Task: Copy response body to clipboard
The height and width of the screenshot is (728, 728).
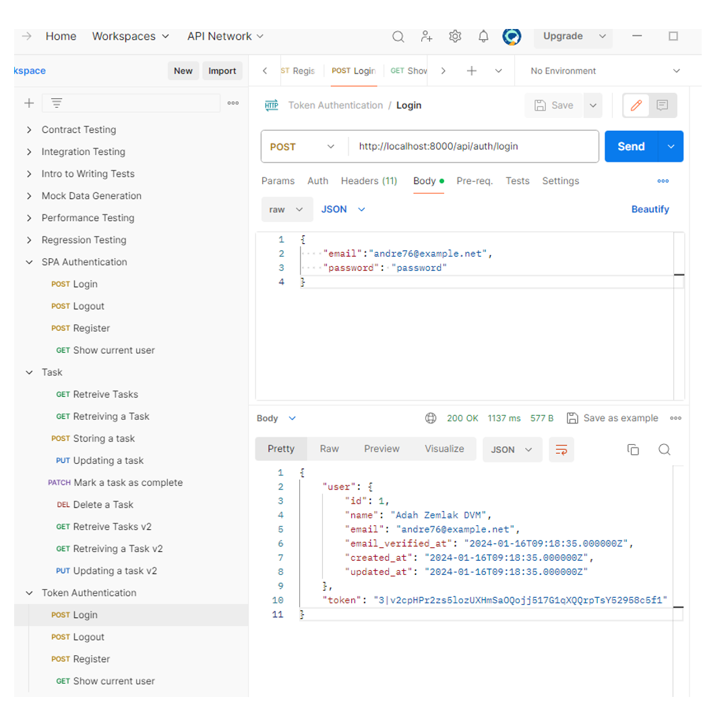Action: [x=633, y=450]
